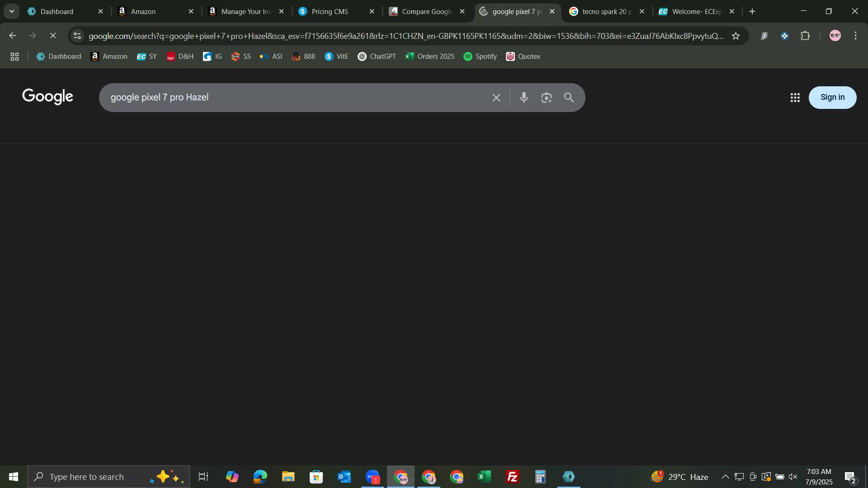Image resolution: width=868 pixels, height=488 pixels.
Task: Open Excel from the taskbar
Action: tap(485, 477)
